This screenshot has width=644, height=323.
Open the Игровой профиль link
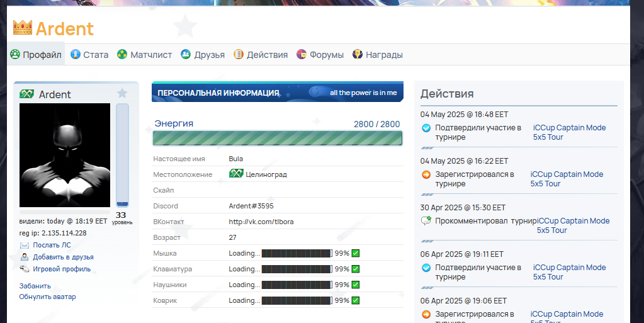tap(62, 269)
